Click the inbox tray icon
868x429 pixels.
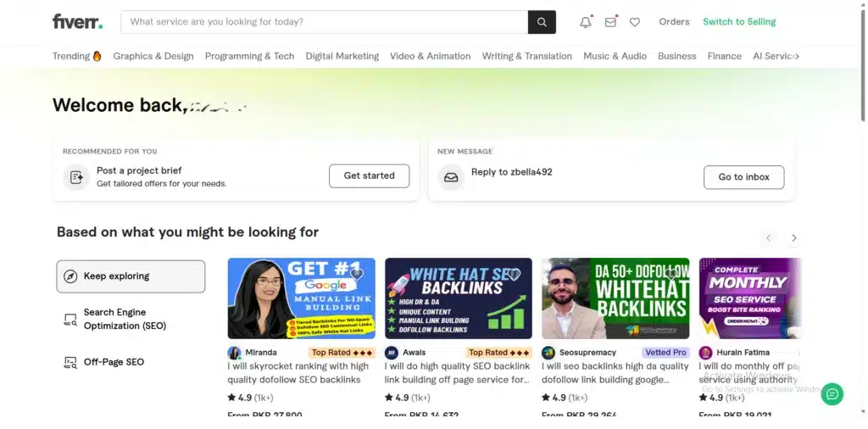(x=451, y=177)
